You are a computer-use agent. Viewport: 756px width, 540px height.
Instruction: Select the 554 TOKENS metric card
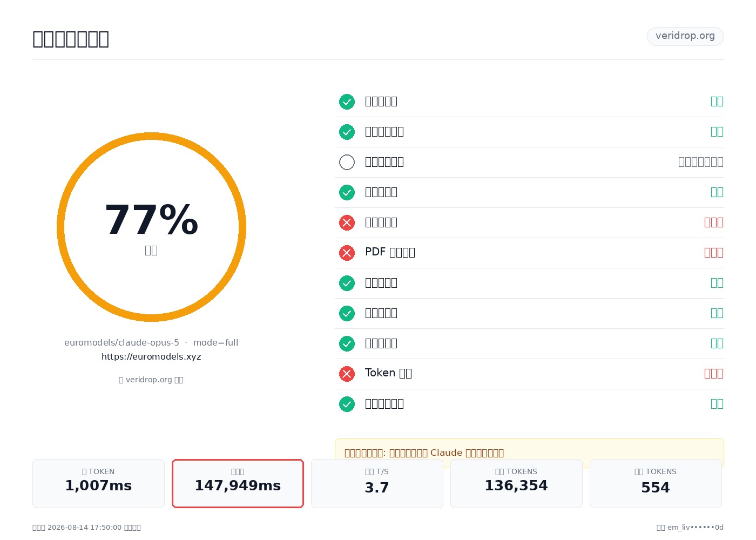[656, 483]
